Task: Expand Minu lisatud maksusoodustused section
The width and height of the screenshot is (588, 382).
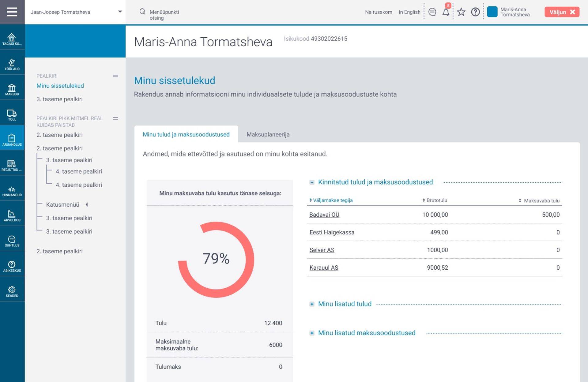Action: [312, 333]
